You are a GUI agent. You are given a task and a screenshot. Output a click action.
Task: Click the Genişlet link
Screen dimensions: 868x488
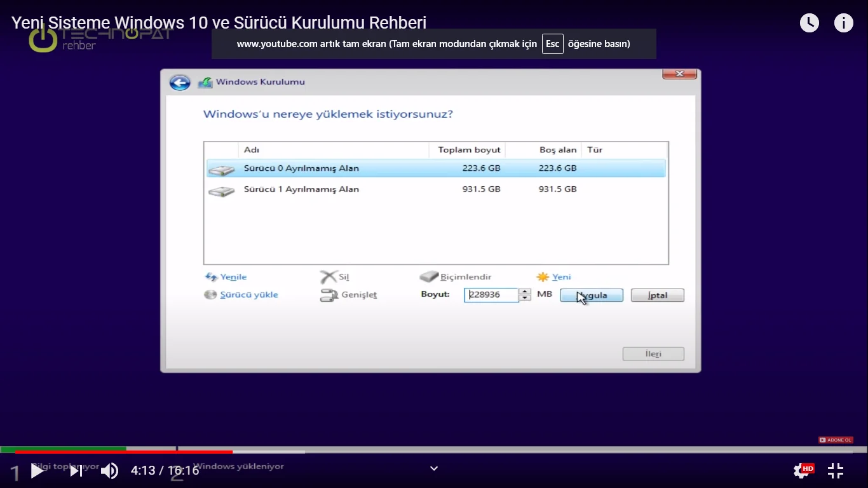click(359, 295)
